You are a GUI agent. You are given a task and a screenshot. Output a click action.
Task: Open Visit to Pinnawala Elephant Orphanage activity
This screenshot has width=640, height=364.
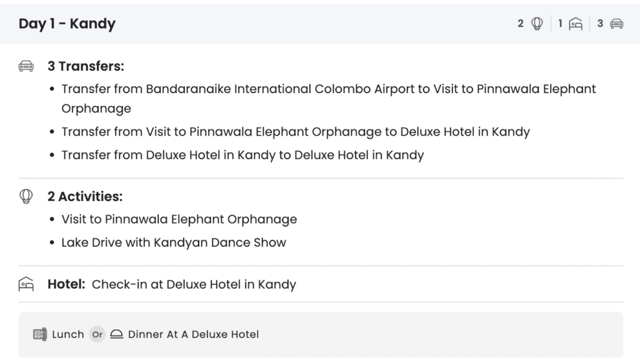click(179, 220)
